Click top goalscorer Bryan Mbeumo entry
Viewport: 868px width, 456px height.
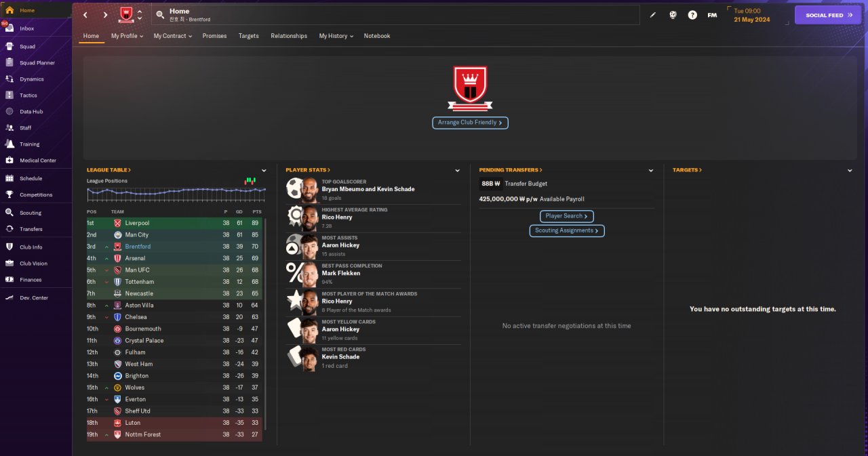(x=373, y=190)
